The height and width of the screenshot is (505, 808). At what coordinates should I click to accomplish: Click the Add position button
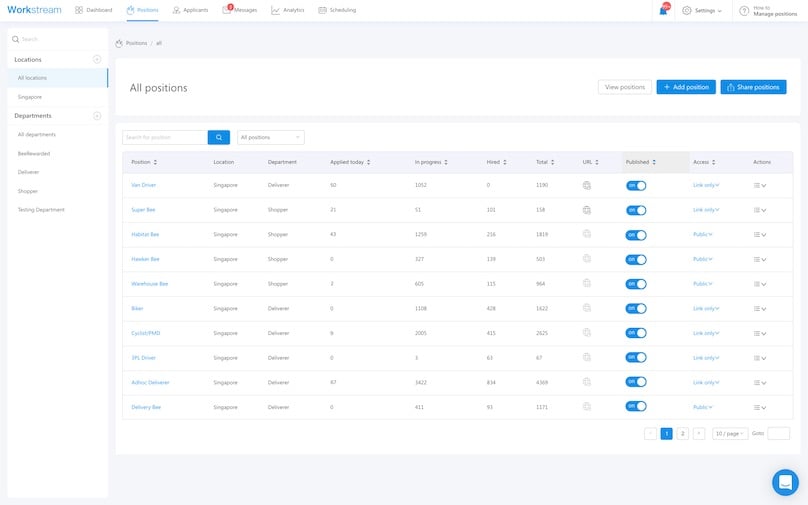(x=686, y=87)
